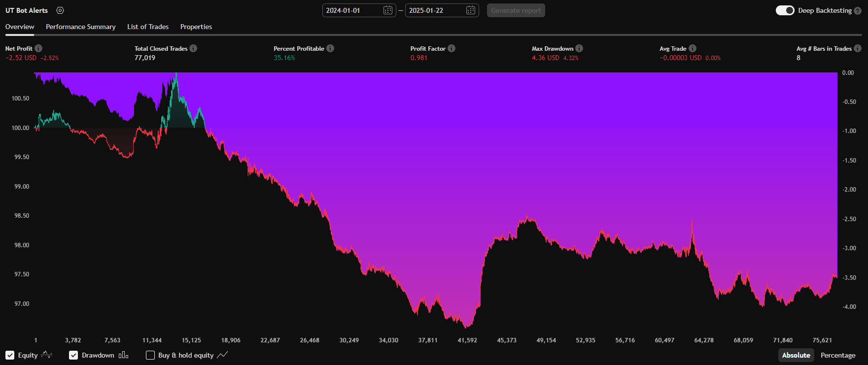Show Profit Factor info icon
Viewport: 868px width, 365px height.
[451, 48]
